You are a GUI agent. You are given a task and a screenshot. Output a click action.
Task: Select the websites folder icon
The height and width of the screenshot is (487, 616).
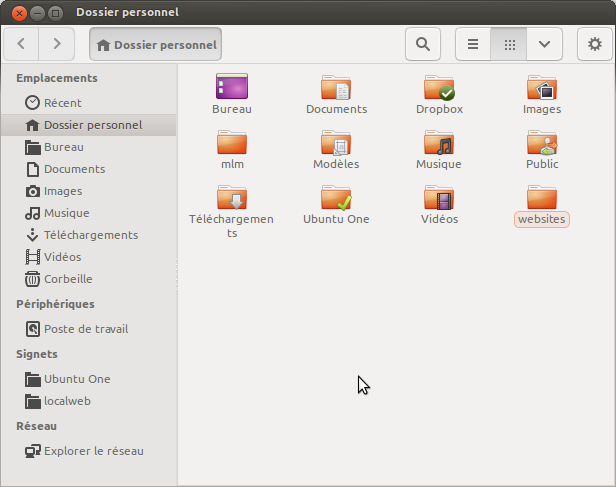[x=542, y=197]
